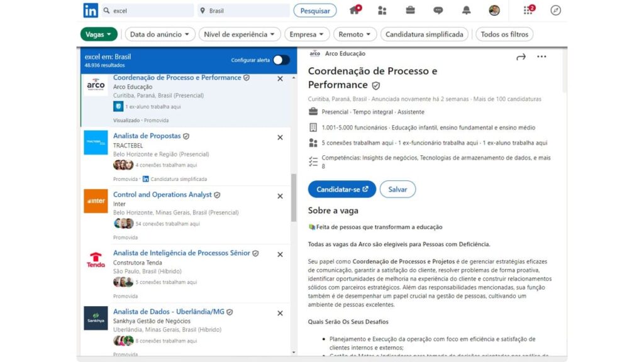
Task: Expand the Nível de experiência dropdown
Action: point(240,35)
